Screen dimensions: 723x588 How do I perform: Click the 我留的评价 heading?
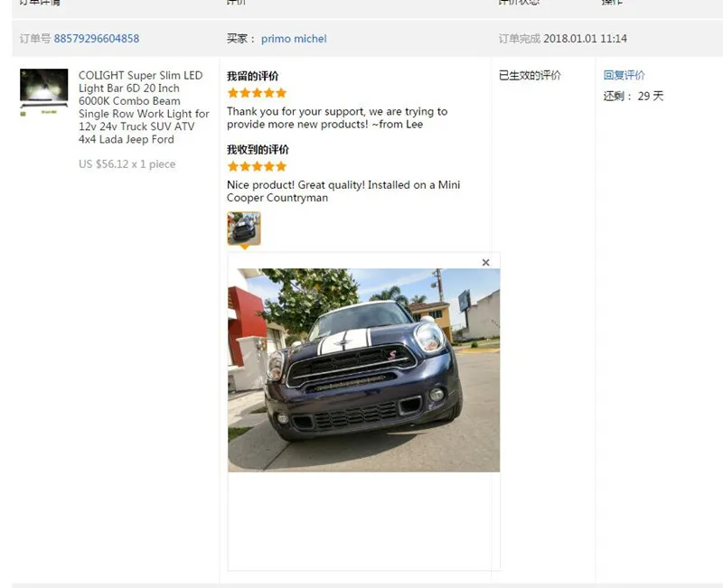pyautogui.click(x=253, y=76)
